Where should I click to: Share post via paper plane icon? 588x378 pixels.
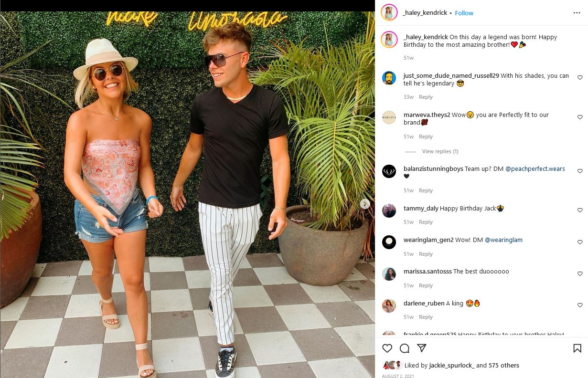pos(422,348)
